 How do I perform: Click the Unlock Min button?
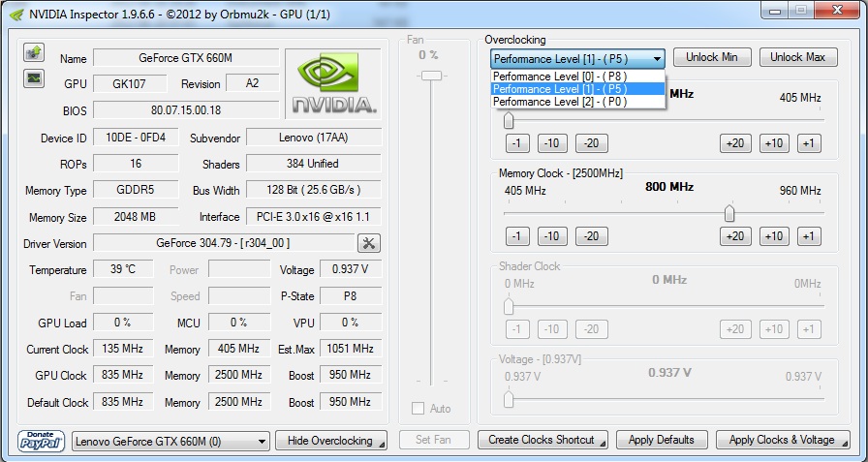click(712, 57)
